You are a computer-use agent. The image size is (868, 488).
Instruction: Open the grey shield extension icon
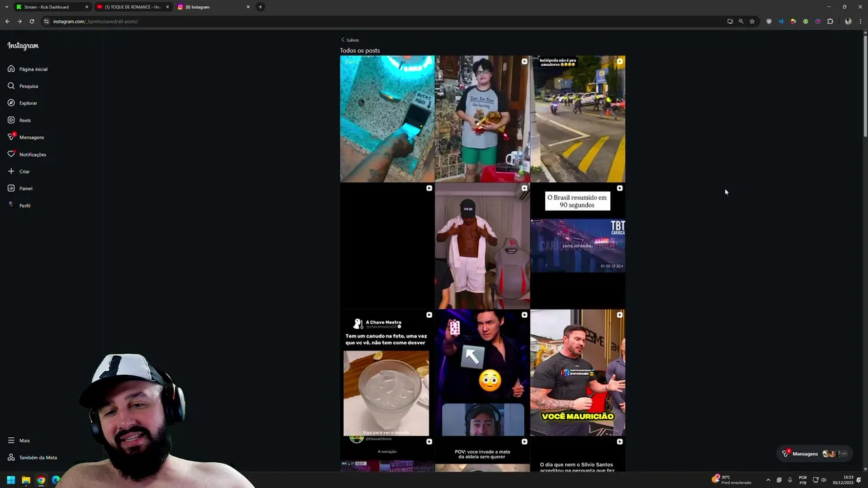pos(768,21)
